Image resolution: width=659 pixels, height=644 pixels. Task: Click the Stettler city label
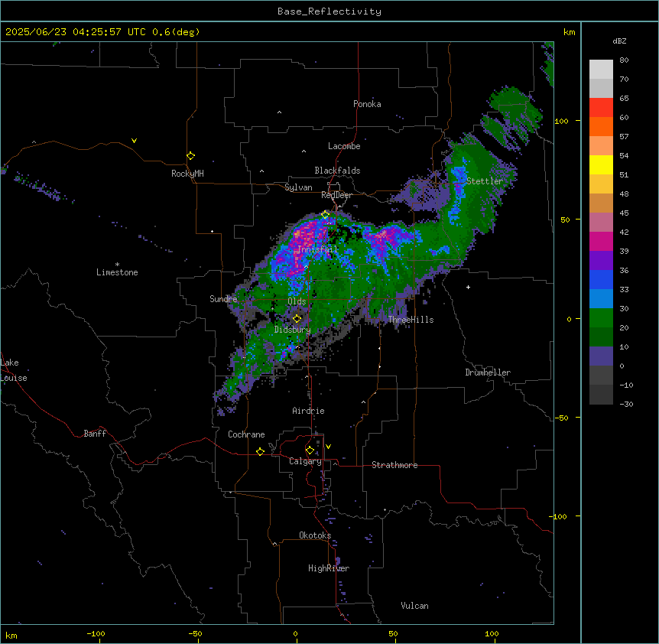pos(485,181)
